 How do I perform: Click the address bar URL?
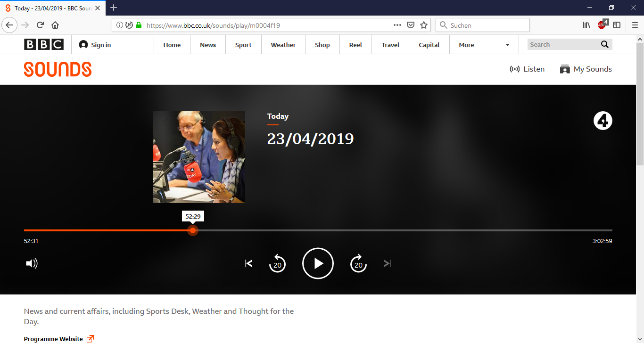(x=213, y=25)
